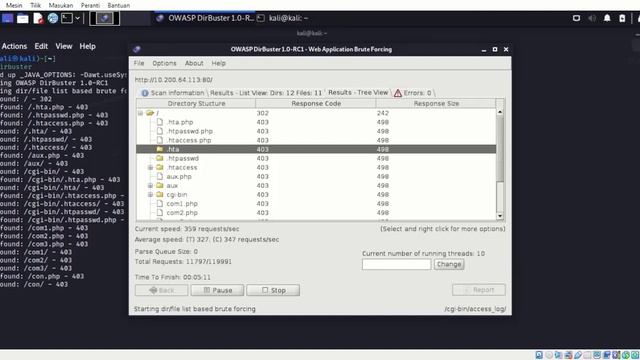
Task: Click the Response Code column header
Action: (316, 103)
